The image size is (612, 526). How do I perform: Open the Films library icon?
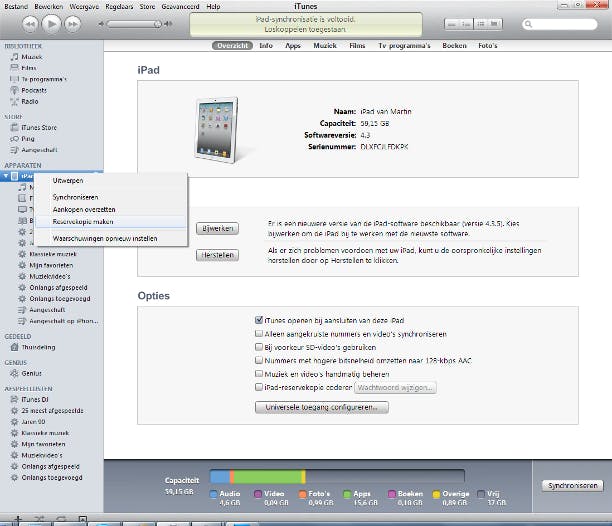(14, 68)
